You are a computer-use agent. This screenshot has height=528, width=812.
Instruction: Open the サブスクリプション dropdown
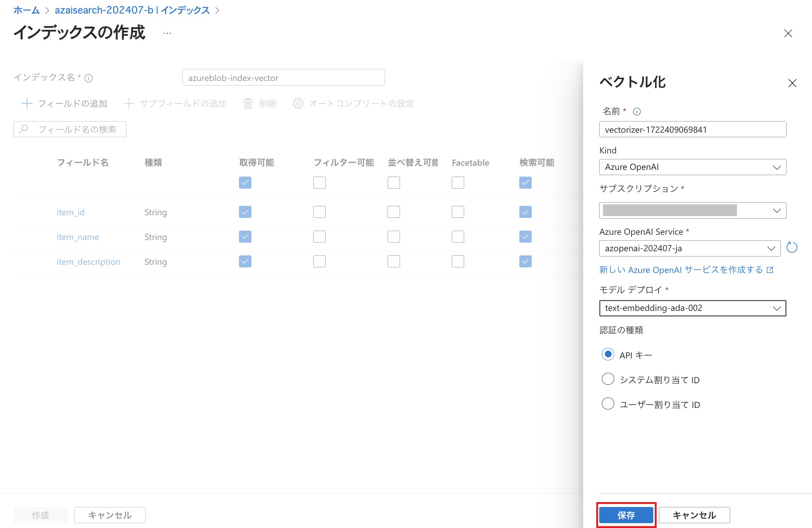[693, 210]
